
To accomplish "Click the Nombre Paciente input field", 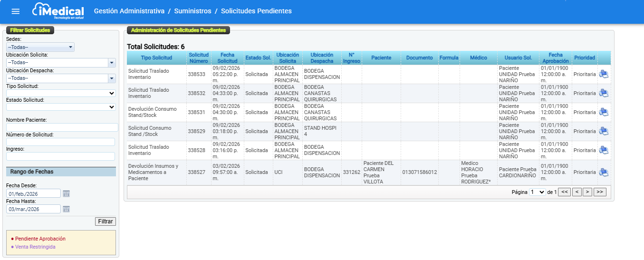I will (62, 127).
